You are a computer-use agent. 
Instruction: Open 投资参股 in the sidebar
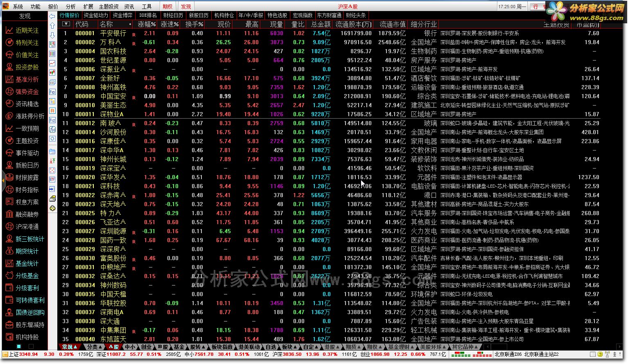click(x=23, y=67)
